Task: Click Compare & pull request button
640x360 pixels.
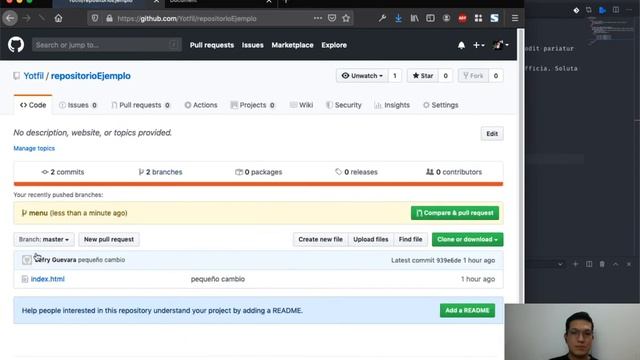Action: (455, 213)
